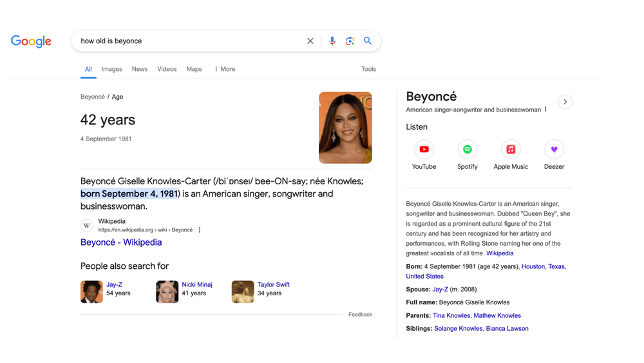
Task: Click Taylor Swift thumbnail image
Action: pyautogui.click(x=243, y=292)
